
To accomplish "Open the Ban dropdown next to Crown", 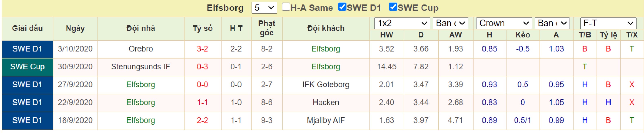I will [552, 23].
